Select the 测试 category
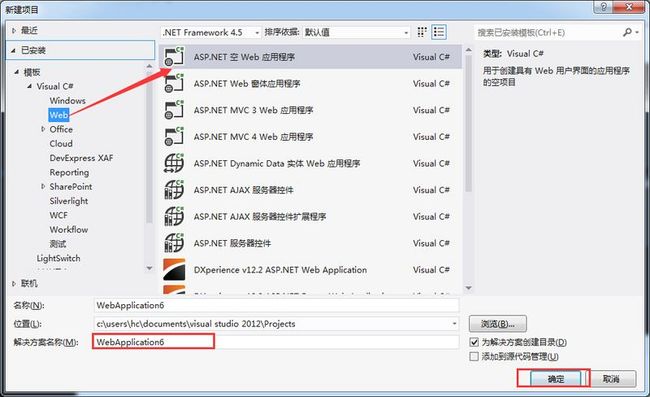 pyautogui.click(x=58, y=244)
